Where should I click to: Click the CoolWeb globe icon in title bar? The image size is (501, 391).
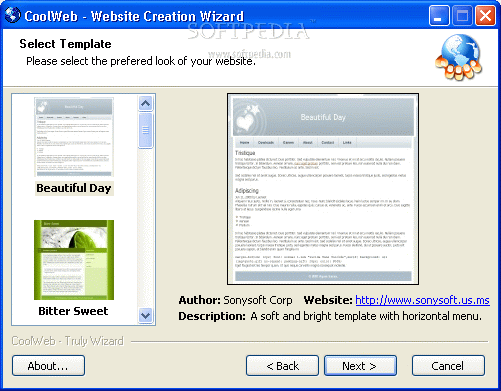[12, 15]
